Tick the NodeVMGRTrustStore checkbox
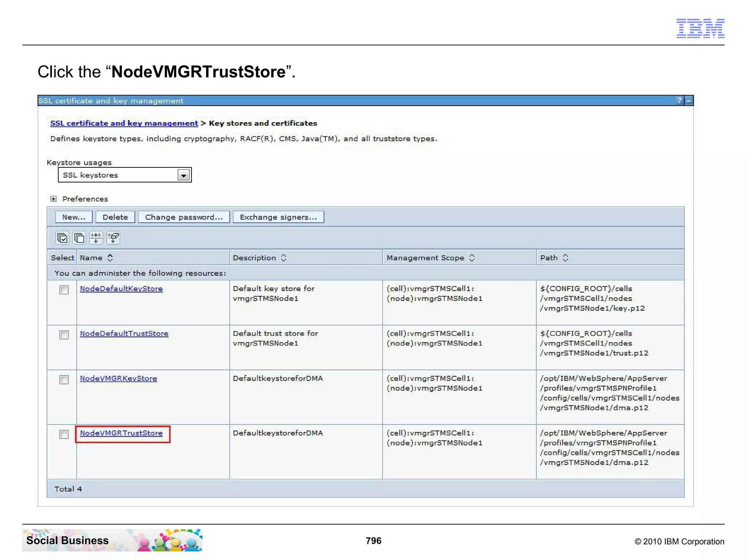Image resolution: width=747 pixels, height=560 pixels. (64, 434)
